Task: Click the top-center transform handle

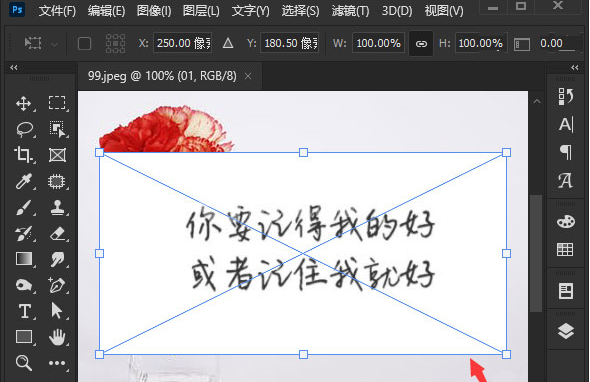Action: pyautogui.click(x=303, y=152)
